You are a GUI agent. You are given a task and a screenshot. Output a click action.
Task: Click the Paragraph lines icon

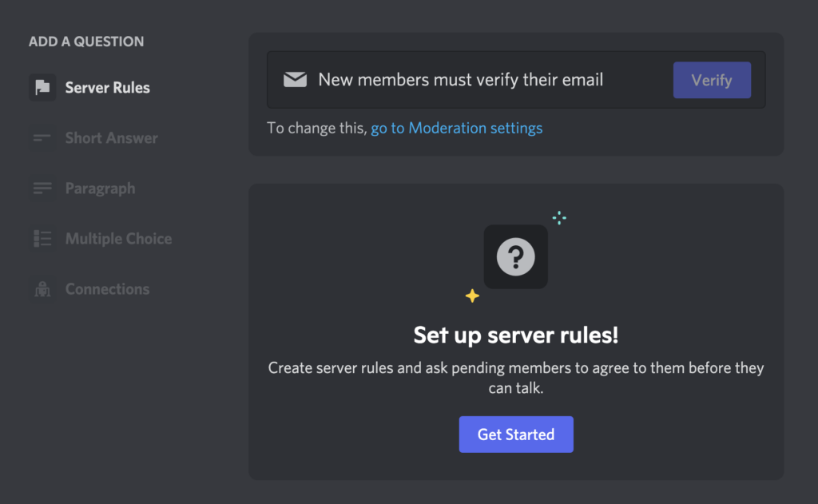click(42, 188)
